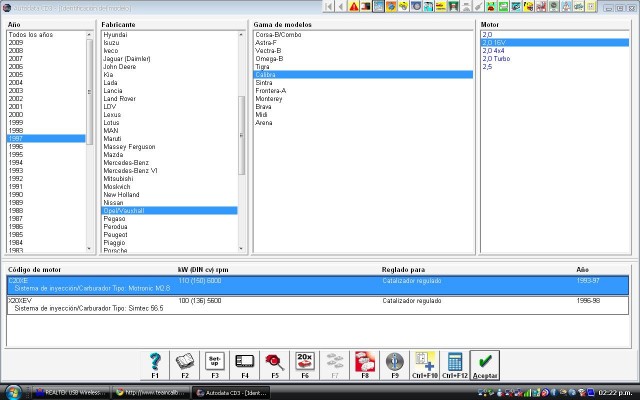Click the yellow question-mark car toolbar icon
Image resolution: width=640 pixels, height=400 pixels.
[528, 7]
